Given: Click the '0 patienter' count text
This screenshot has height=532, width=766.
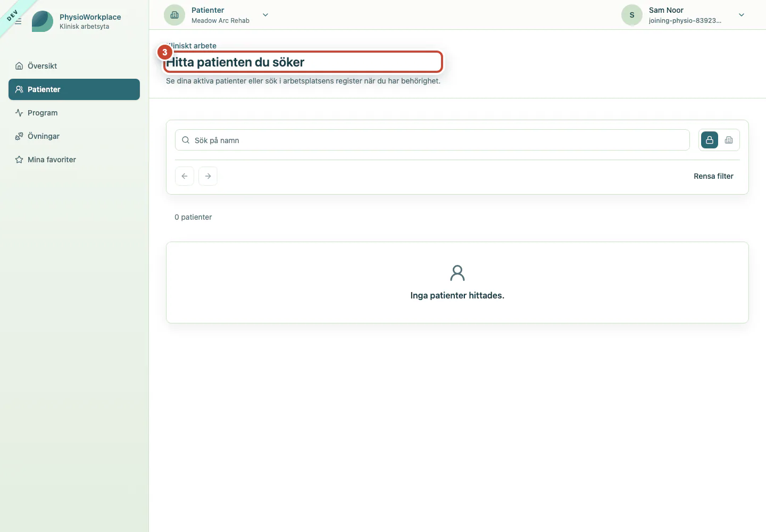Looking at the screenshot, I should pos(193,217).
